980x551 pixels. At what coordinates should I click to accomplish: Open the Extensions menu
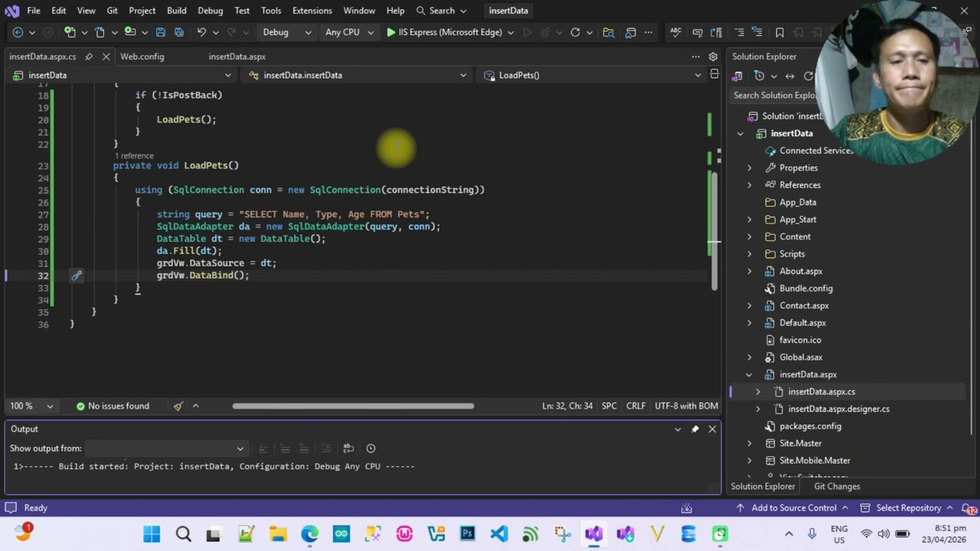[312, 11]
